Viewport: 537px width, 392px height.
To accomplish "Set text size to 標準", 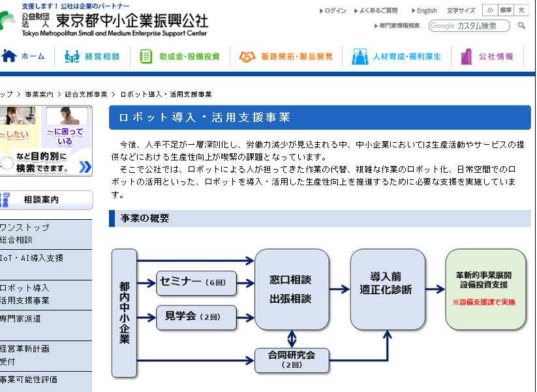I will click(x=506, y=10).
